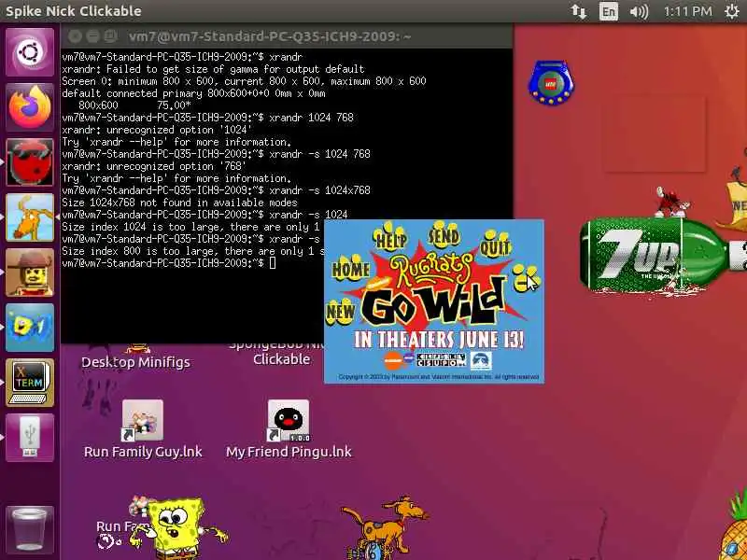Click the Nickelodeon logo in Rugrats ad

(393, 361)
